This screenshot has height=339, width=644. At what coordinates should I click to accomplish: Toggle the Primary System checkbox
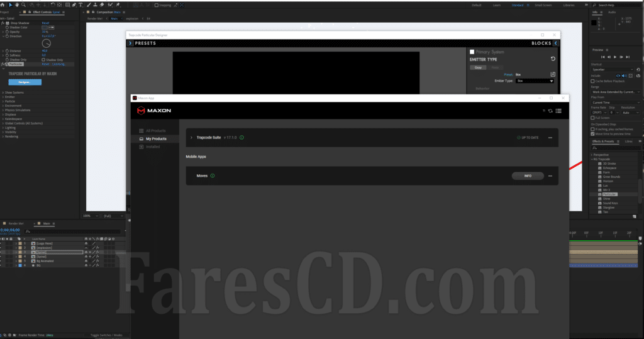tap(472, 52)
